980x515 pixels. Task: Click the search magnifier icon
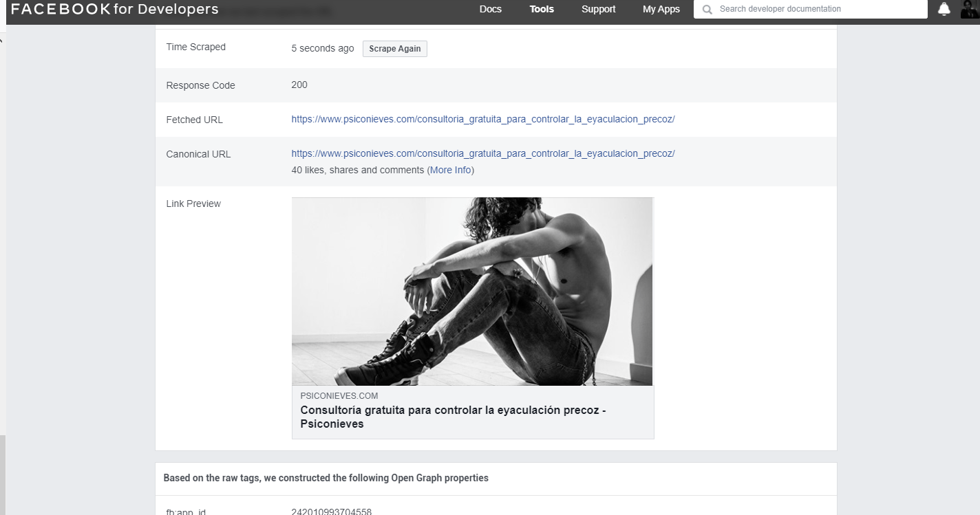(x=707, y=10)
